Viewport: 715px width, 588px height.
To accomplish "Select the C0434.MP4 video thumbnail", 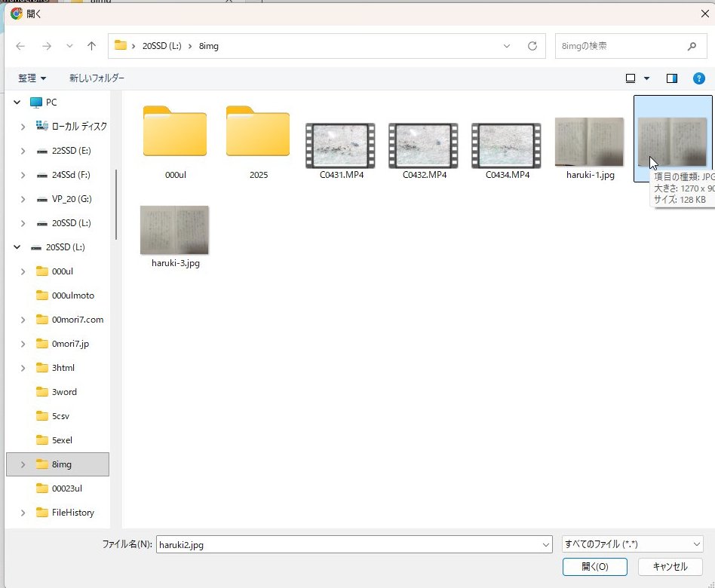I will tap(506, 145).
